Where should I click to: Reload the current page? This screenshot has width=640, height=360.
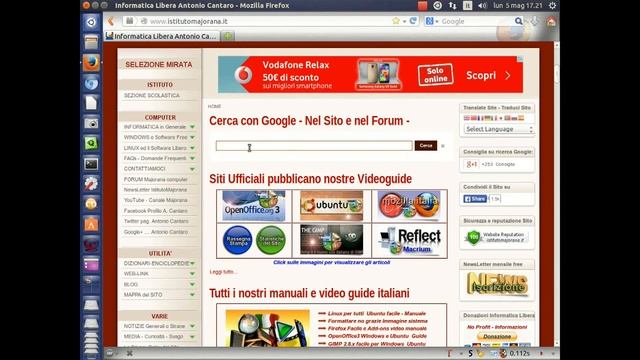coord(413,21)
